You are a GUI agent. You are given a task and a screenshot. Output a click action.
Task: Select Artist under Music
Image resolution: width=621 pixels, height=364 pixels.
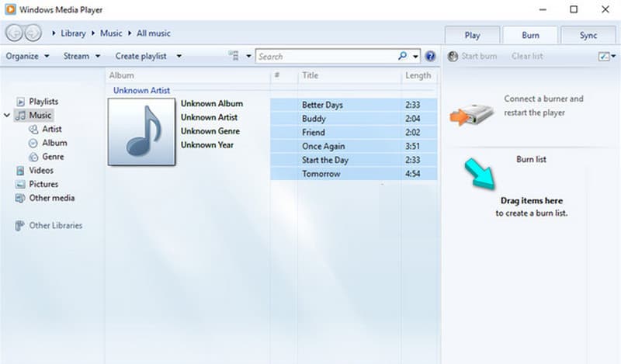pos(52,129)
